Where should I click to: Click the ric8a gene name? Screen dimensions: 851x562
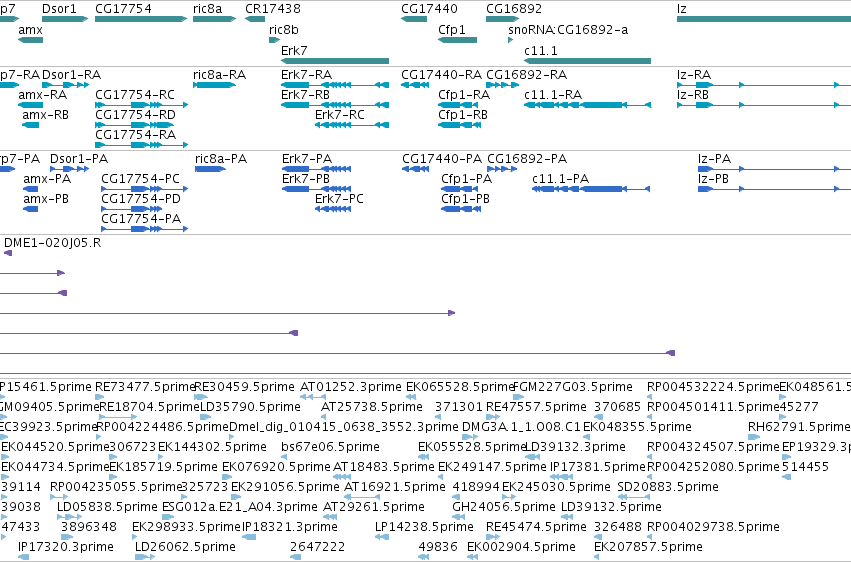207,9
